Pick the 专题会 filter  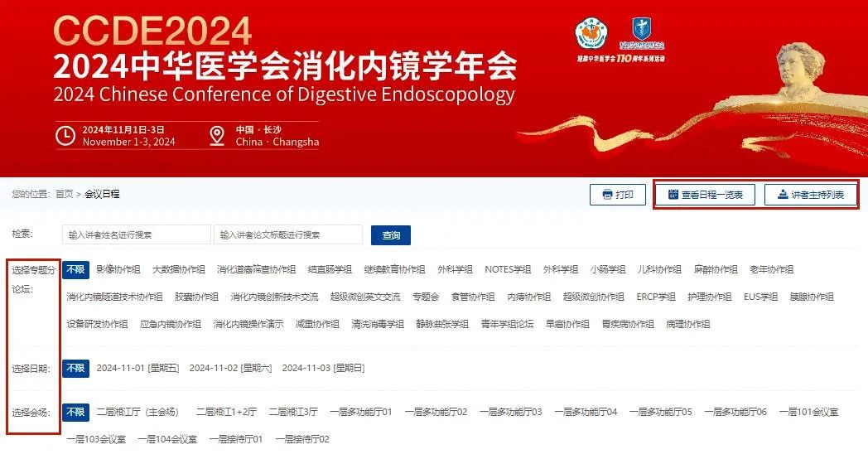[x=426, y=297]
